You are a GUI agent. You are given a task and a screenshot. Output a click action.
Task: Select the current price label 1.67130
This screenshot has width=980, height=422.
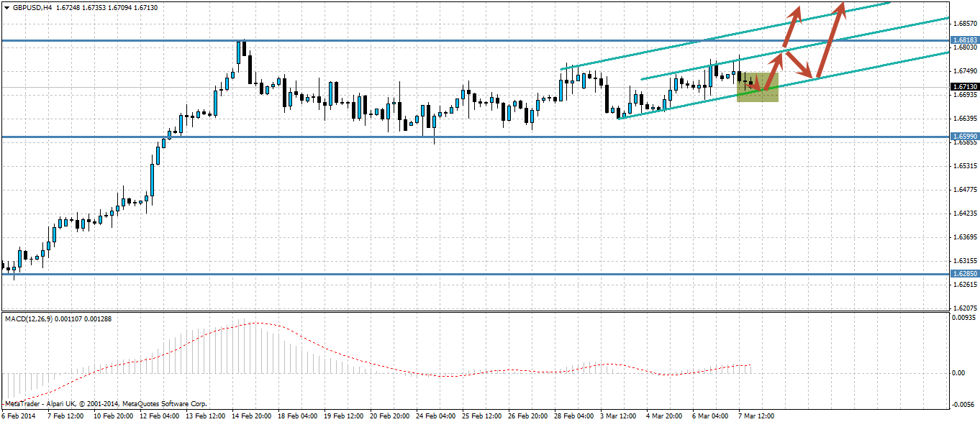tap(963, 87)
